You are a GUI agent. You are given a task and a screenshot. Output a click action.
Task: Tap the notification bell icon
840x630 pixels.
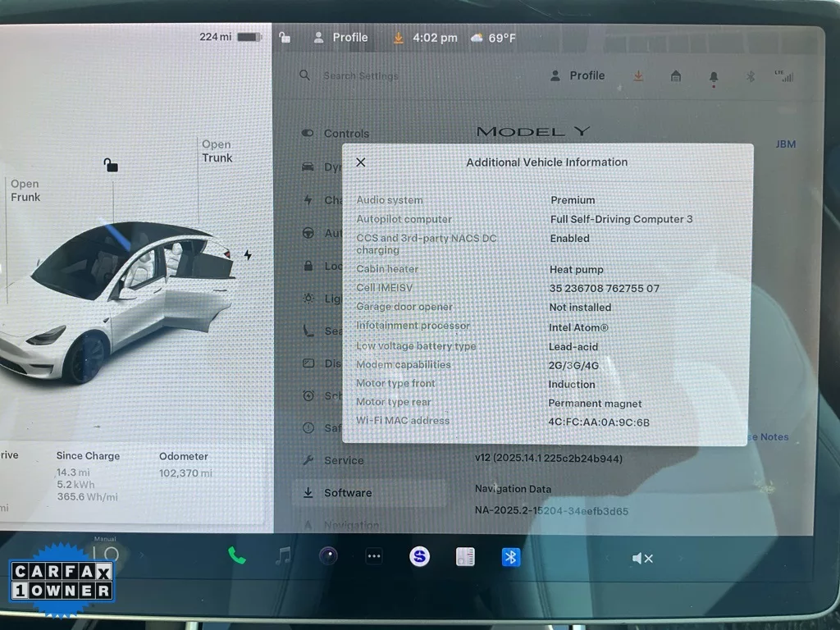point(714,76)
